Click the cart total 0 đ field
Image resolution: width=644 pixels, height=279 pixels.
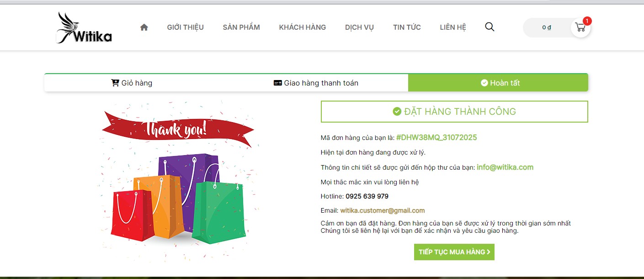[x=547, y=27]
